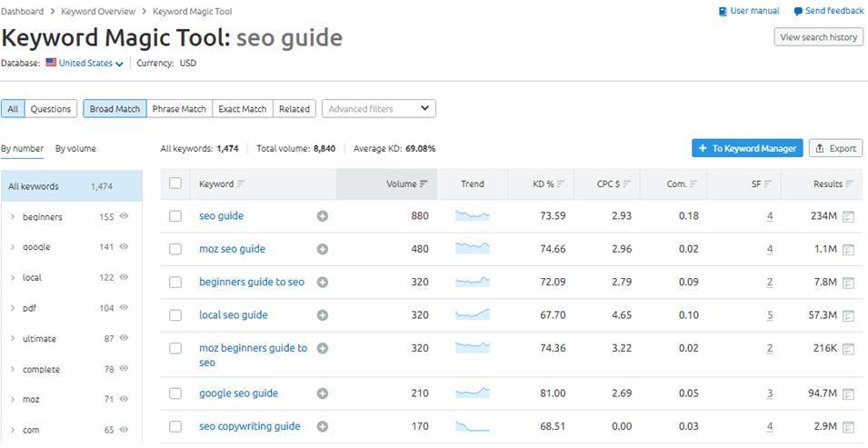Viewport: 868px width, 448px height.
Task: Open SERP results icon for 'local seo guide'
Action: 848,315
